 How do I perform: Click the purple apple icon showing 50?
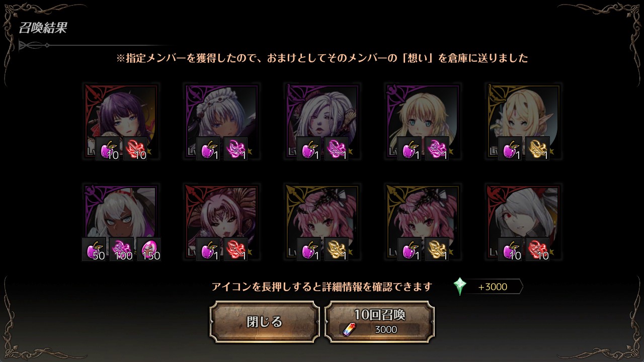94,249
